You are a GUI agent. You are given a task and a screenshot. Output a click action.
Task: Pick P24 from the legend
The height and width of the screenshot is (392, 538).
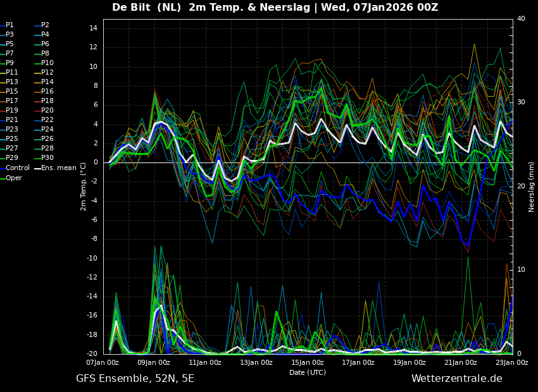(x=44, y=129)
